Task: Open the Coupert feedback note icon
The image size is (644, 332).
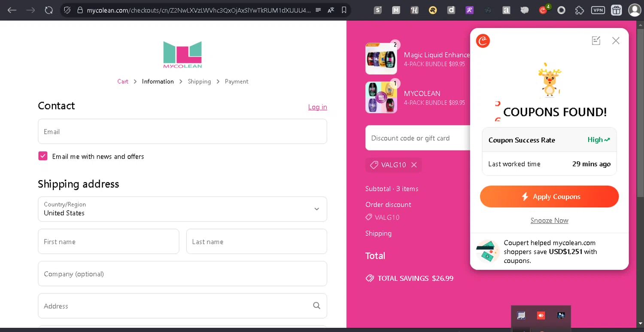Action: point(596,41)
